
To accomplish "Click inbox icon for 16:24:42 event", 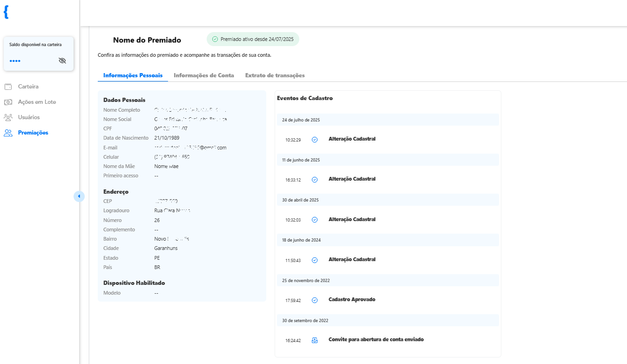I will coord(315,340).
